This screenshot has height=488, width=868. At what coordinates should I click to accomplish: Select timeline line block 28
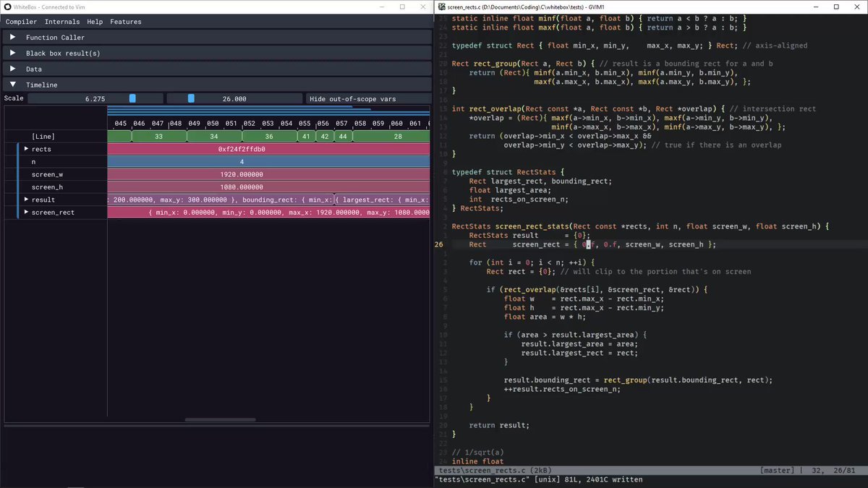click(391, 136)
